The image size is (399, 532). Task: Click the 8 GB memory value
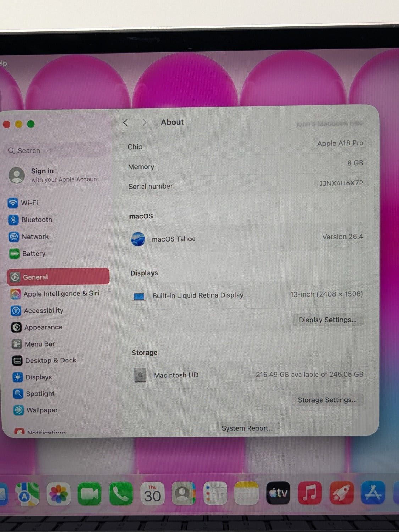click(x=355, y=163)
